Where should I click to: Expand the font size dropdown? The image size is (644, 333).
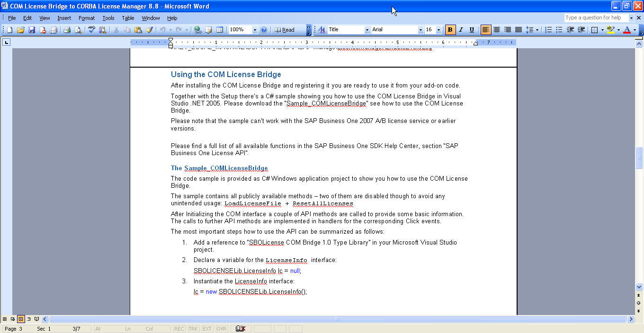pyautogui.click(x=438, y=29)
